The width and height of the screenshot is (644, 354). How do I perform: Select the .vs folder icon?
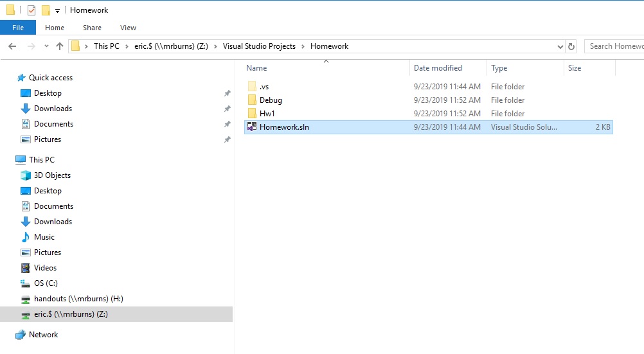point(252,87)
